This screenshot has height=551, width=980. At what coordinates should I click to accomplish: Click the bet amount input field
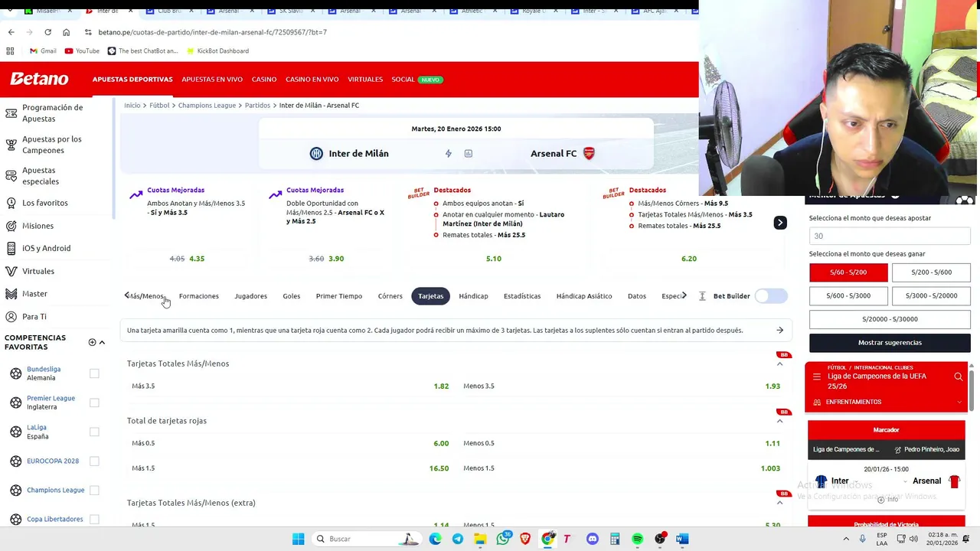click(890, 236)
